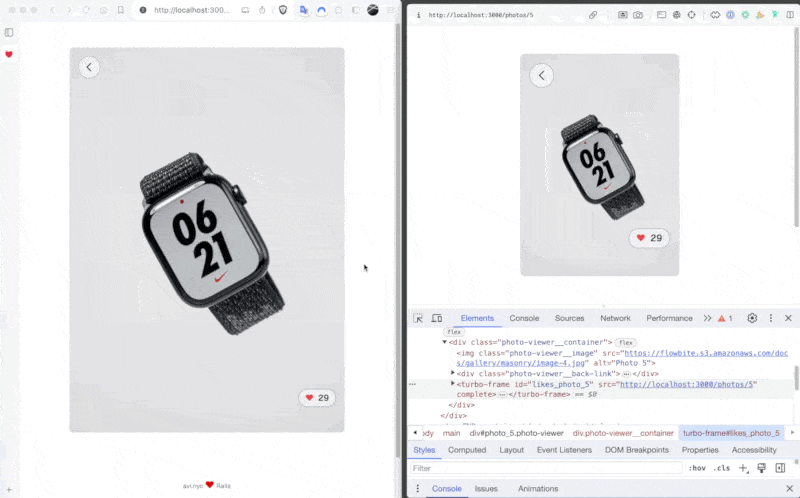Toggle the sidebar panel in left browser
Screen dimensions: 800x498
(9, 33)
